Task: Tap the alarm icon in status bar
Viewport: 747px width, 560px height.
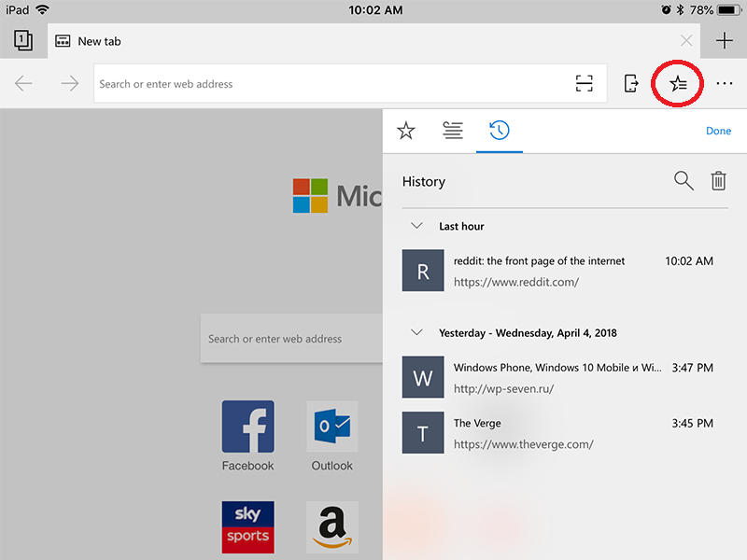Action: click(666, 9)
